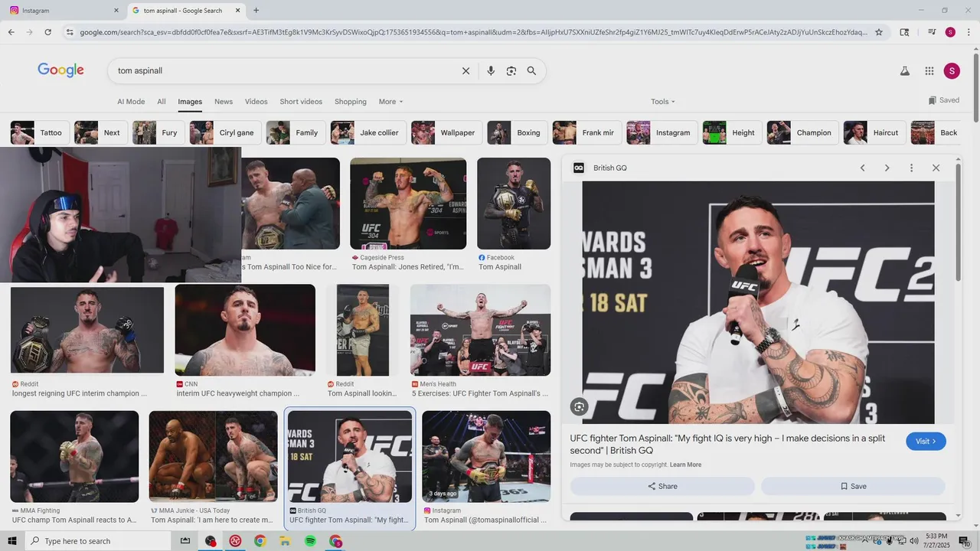Open the notification center icon
The width and height of the screenshot is (980, 551).
[x=964, y=541]
